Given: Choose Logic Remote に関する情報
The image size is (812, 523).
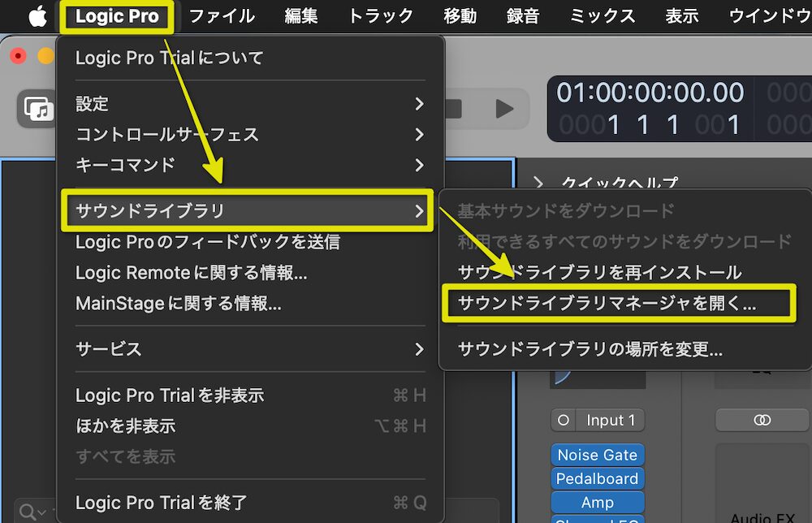Looking at the screenshot, I should 251,272.
